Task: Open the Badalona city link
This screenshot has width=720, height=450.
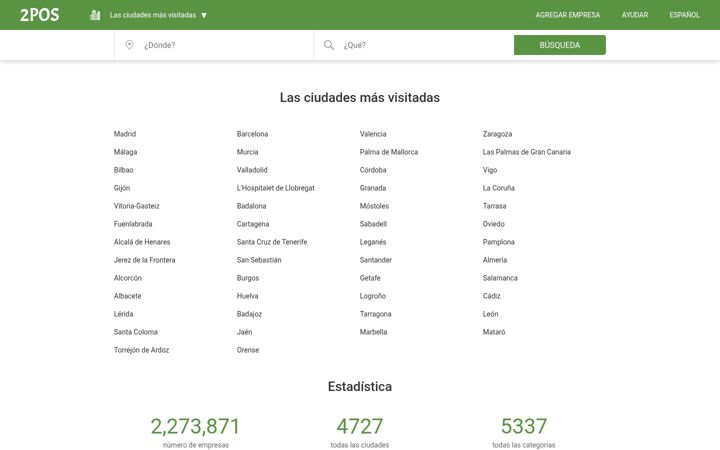Action: pyautogui.click(x=252, y=206)
